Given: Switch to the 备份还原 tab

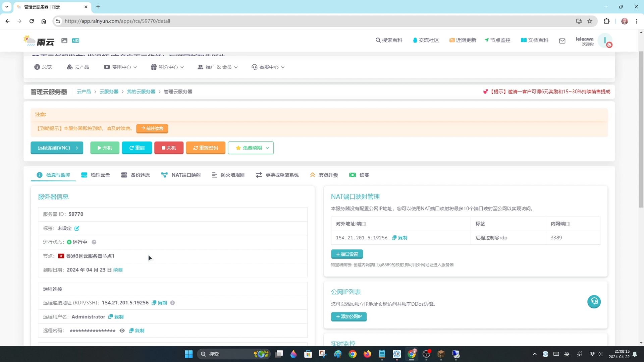Looking at the screenshot, I should pyautogui.click(x=136, y=175).
